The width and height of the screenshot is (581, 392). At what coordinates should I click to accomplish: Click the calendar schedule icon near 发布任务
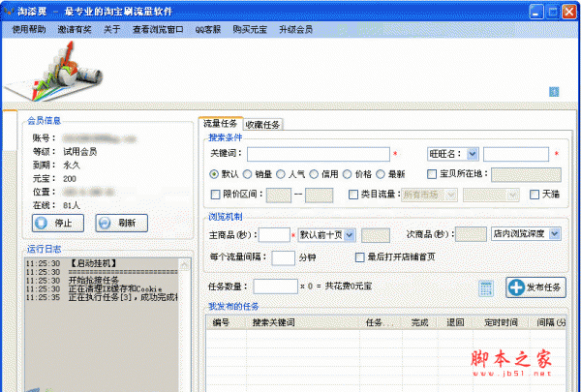pos(486,288)
